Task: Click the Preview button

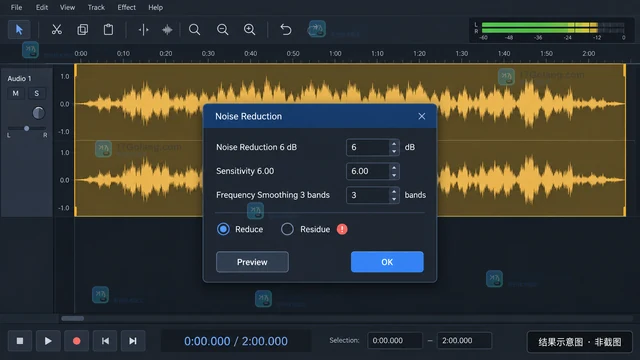Action: point(252,262)
